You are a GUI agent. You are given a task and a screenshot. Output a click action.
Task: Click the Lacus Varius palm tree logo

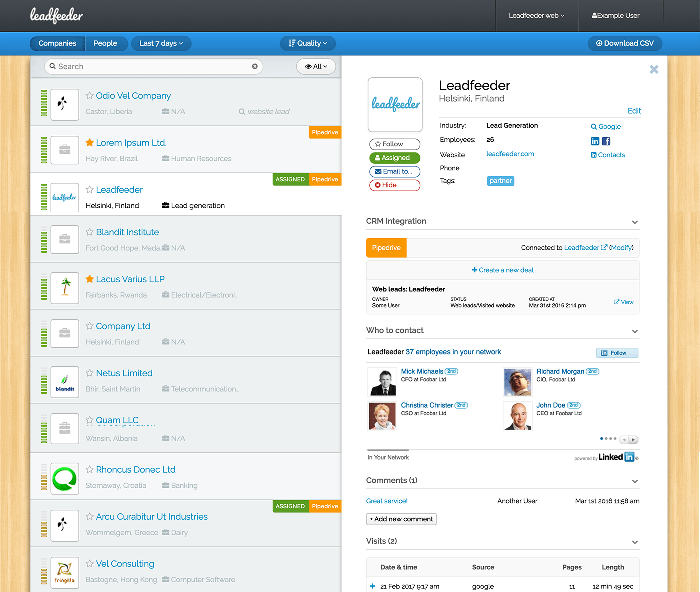coord(65,288)
